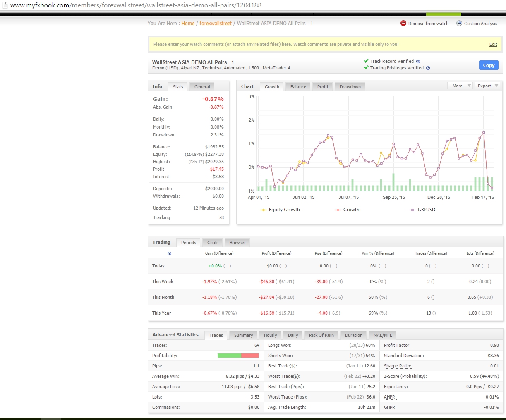Click the red Remove from watch icon
Image resolution: width=506 pixels, height=420 pixels.
[x=403, y=23]
